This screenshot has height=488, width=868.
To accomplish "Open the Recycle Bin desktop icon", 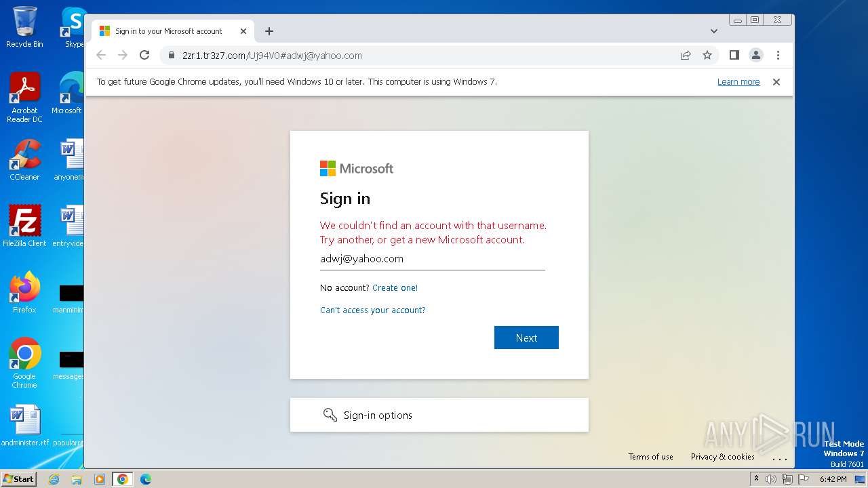I will click(24, 27).
